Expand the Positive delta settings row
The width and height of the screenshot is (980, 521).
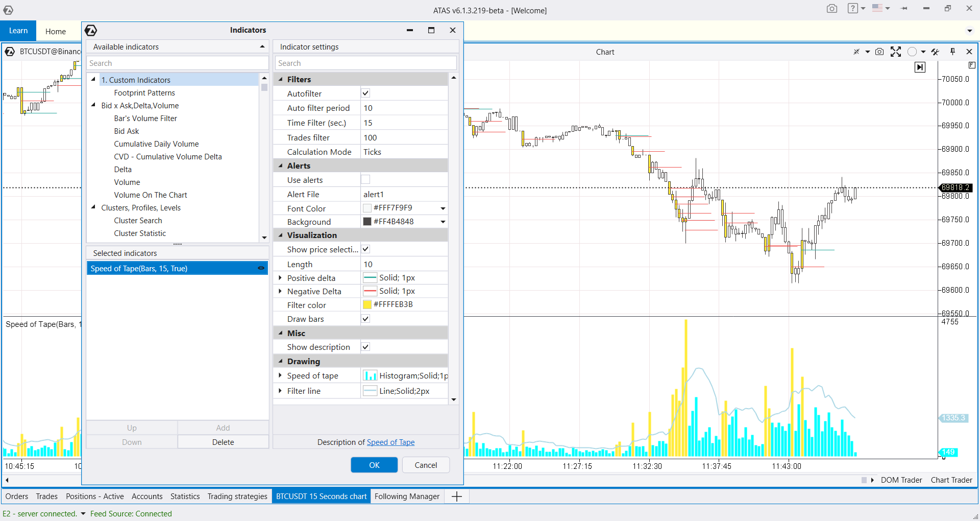click(x=280, y=278)
